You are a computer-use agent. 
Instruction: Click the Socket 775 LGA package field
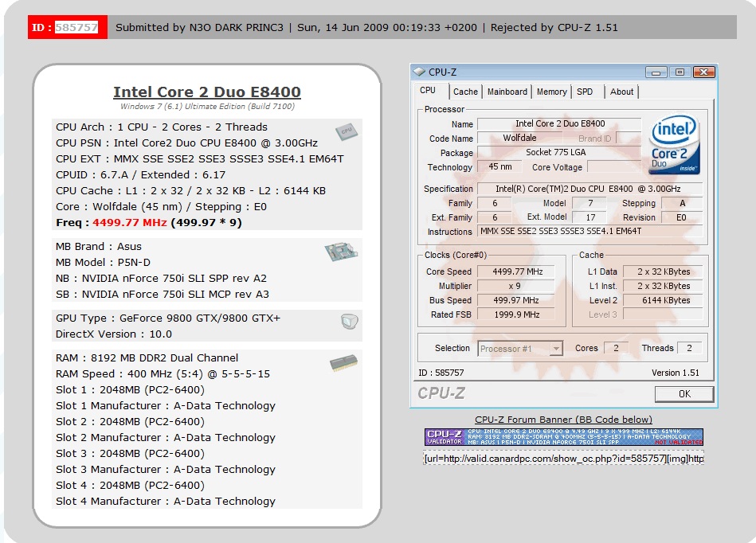point(559,153)
